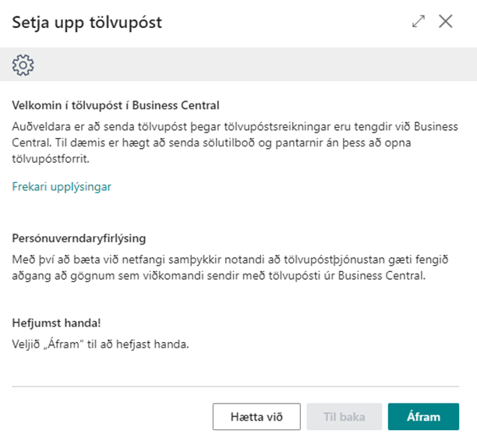Open the Frekari upplýsingar link
This screenshot has width=477, height=448.
tap(62, 187)
